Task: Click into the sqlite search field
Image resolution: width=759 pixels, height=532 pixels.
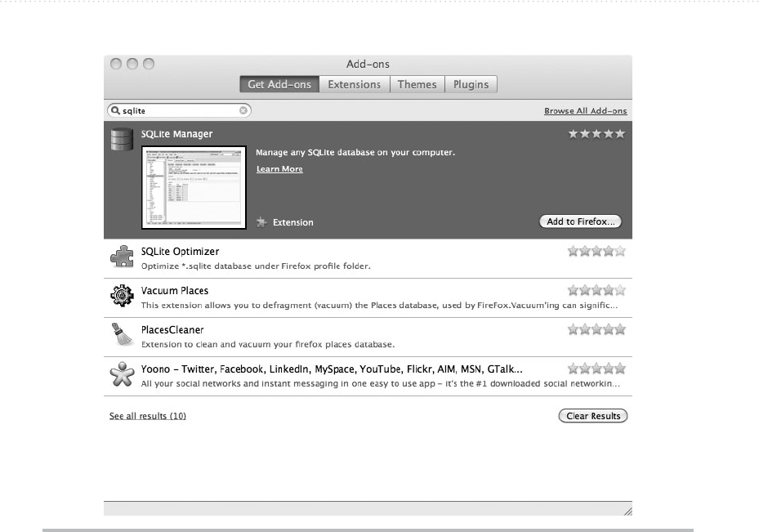Action: point(179,110)
